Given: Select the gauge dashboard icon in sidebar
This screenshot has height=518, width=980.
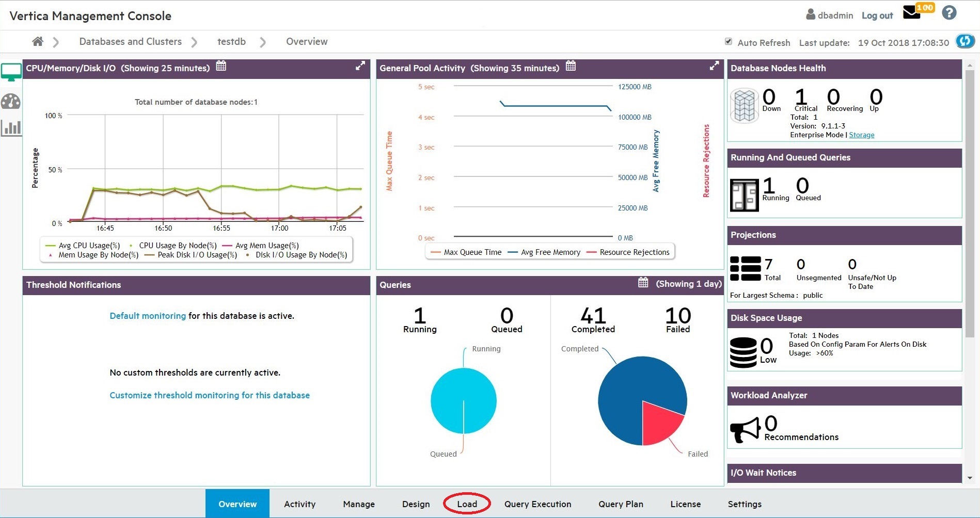Looking at the screenshot, I should tap(11, 101).
